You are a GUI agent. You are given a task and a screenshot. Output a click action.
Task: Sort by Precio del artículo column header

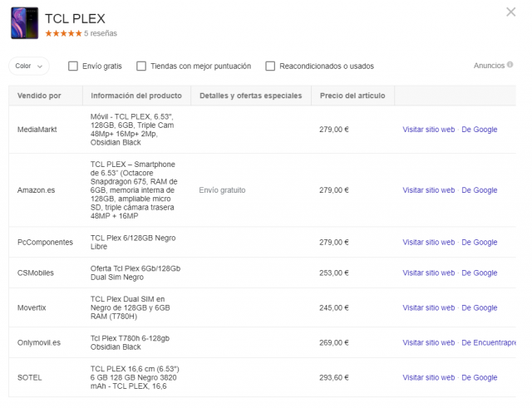pyautogui.click(x=352, y=96)
